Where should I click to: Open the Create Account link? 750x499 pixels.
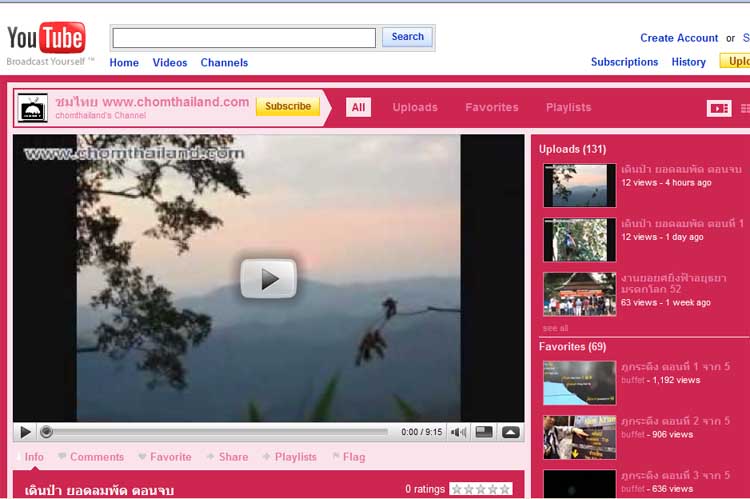[679, 38]
